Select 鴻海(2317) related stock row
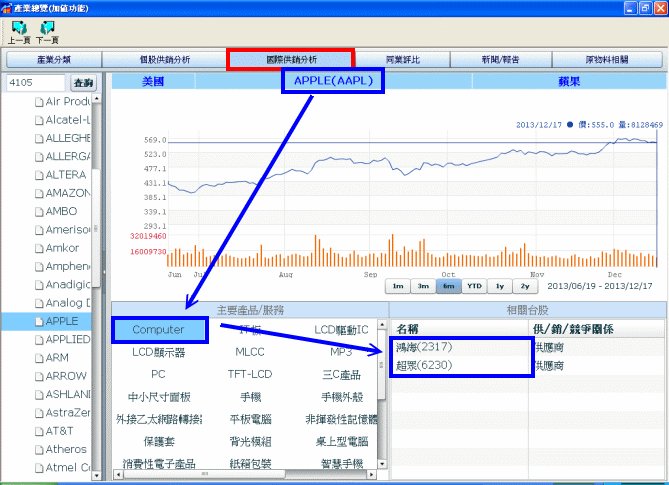The width and height of the screenshot is (669, 485). click(527, 347)
